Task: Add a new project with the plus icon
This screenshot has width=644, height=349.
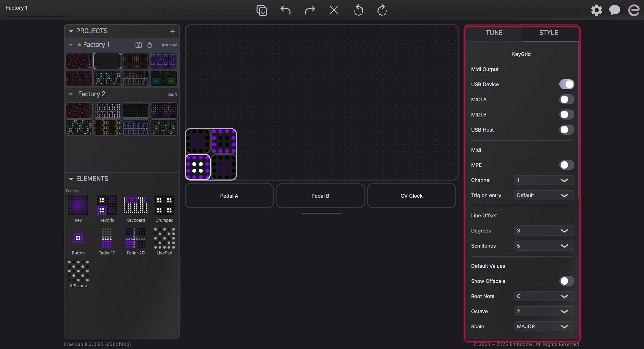Action: (x=173, y=31)
